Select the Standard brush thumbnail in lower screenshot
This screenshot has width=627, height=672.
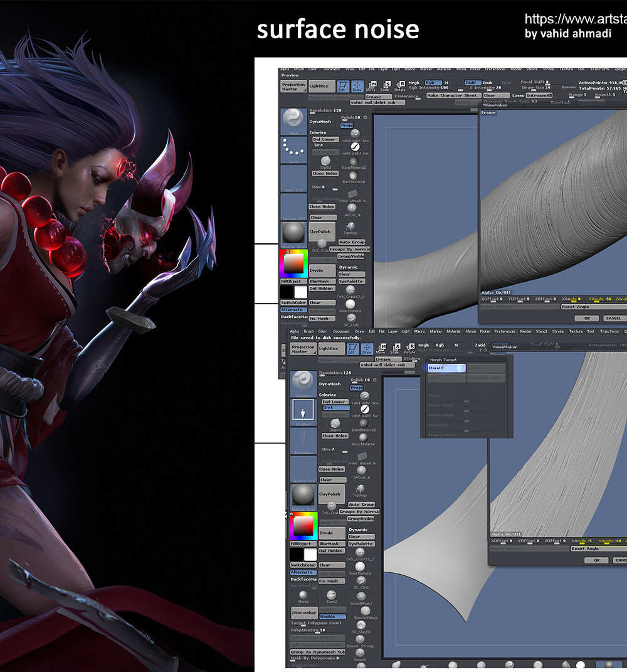pyautogui.click(x=303, y=383)
